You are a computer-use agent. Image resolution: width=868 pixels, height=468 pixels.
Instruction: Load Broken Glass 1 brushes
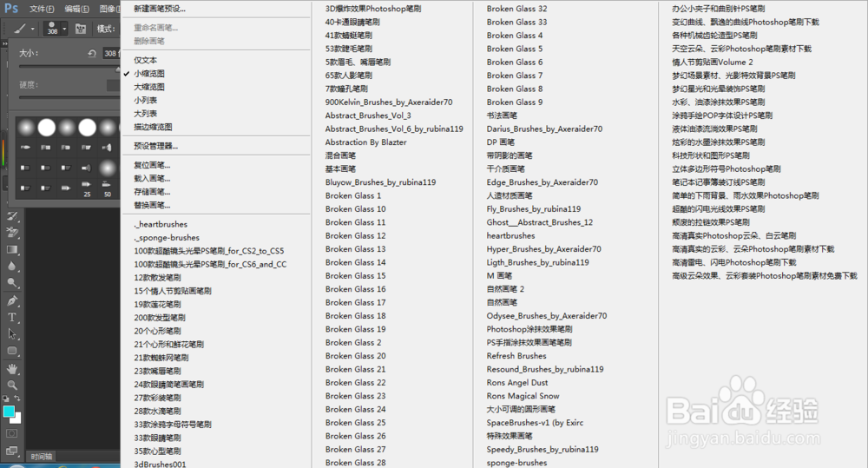(x=353, y=195)
